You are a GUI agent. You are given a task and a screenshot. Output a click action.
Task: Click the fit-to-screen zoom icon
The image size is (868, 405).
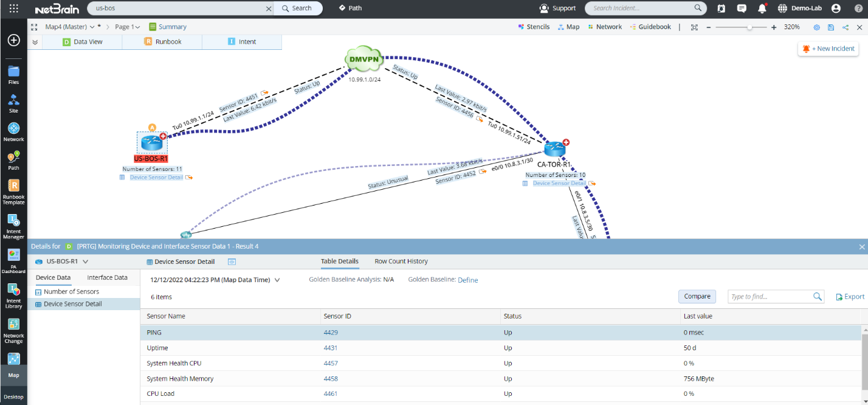(694, 27)
